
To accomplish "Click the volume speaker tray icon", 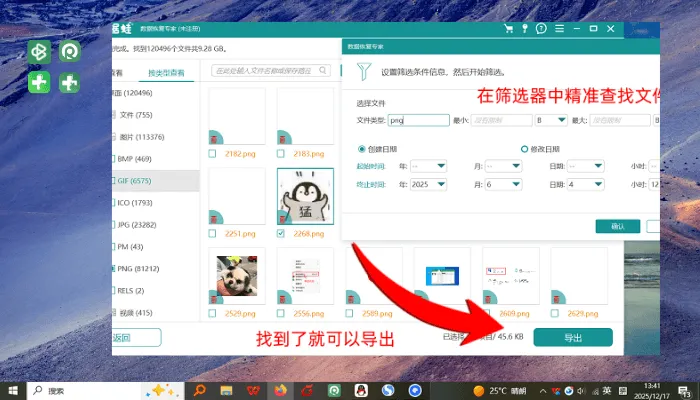I will coord(582,391).
